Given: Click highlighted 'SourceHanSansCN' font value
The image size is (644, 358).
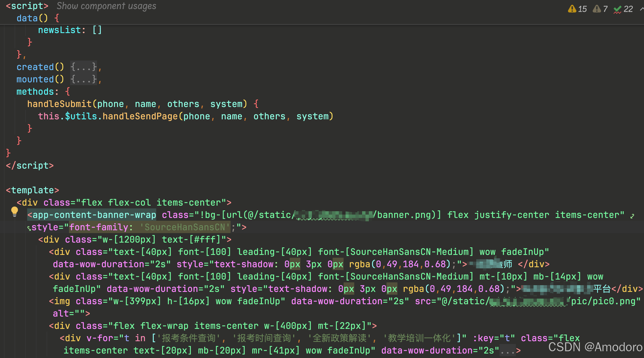Looking at the screenshot, I should (x=185, y=227).
